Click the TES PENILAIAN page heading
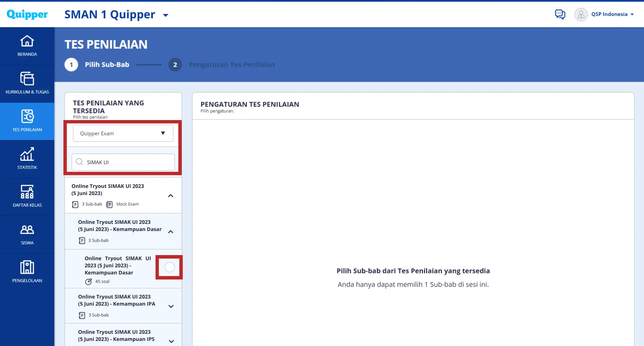The width and height of the screenshot is (644, 346). tap(106, 44)
